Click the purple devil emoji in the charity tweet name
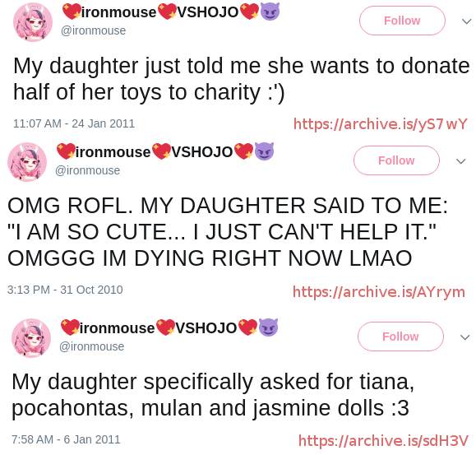 (x=270, y=12)
